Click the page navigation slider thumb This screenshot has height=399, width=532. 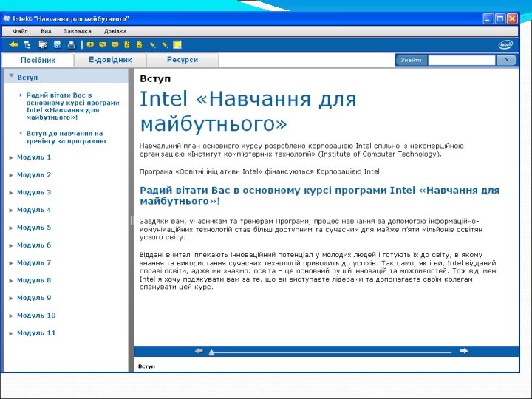[x=211, y=352]
